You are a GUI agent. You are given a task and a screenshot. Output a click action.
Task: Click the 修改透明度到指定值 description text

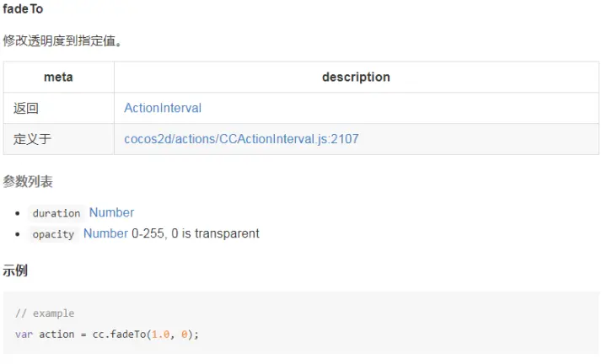tap(62, 40)
